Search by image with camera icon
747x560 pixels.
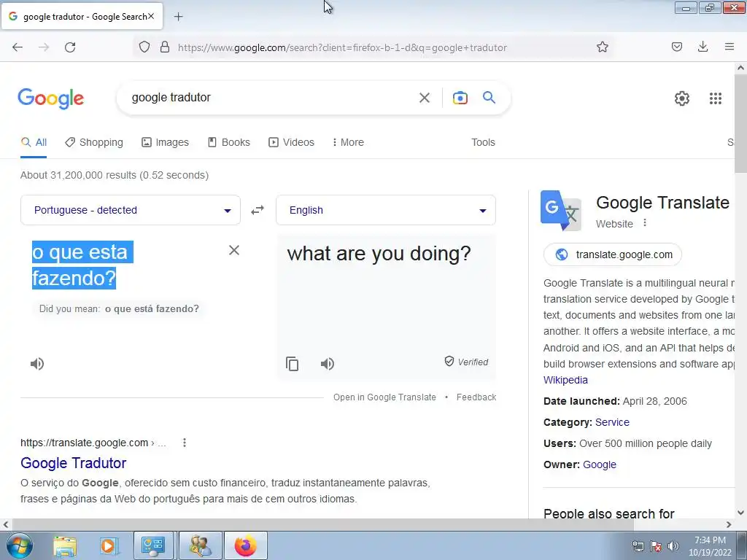pyautogui.click(x=460, y=98)
